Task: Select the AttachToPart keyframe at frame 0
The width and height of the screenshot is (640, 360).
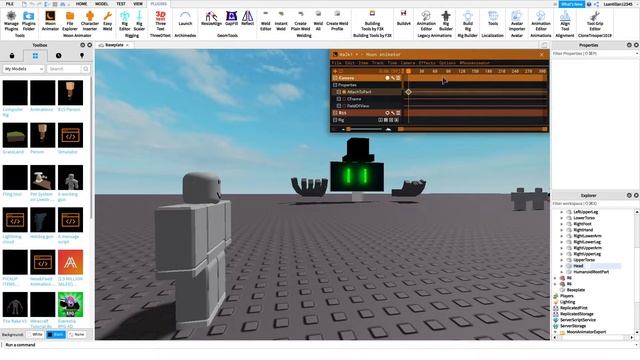Action: point(408,92)
